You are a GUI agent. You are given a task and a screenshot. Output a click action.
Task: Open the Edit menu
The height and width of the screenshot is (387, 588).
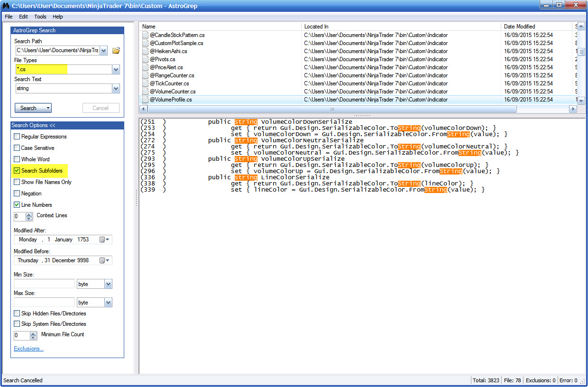23,17
